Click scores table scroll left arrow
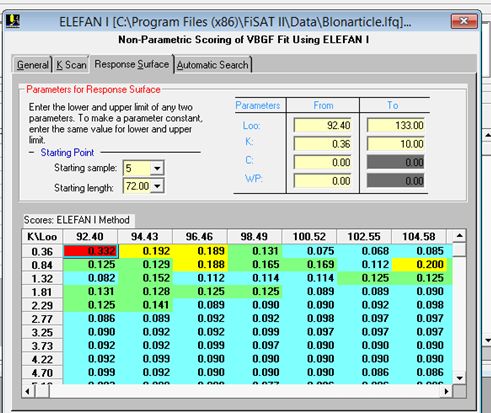The height and width of the screenshot is (413, 491). point(28,391)
